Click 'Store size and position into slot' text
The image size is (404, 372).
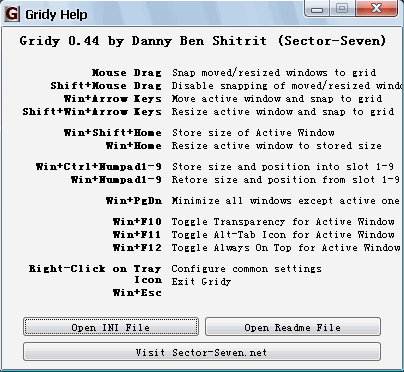[283, 167]
